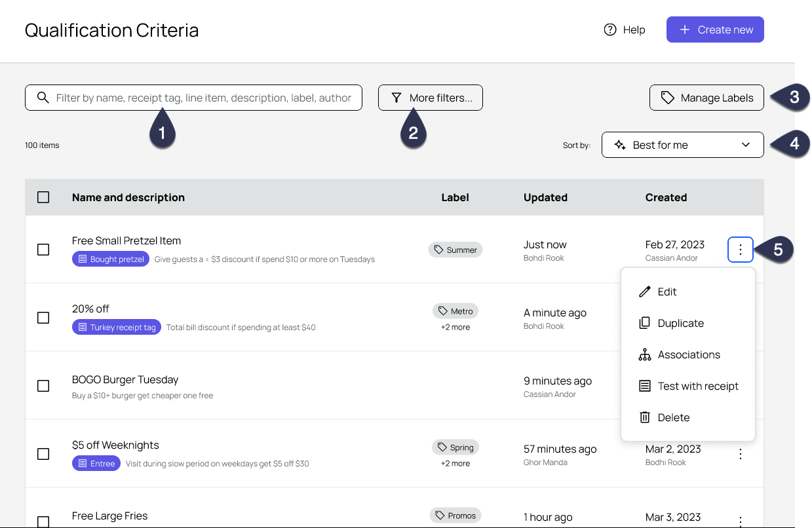The width and height of the screenshot is (812, 528).
Task: Open the Free Small Pretzel Item title
Action: (126, 240)
